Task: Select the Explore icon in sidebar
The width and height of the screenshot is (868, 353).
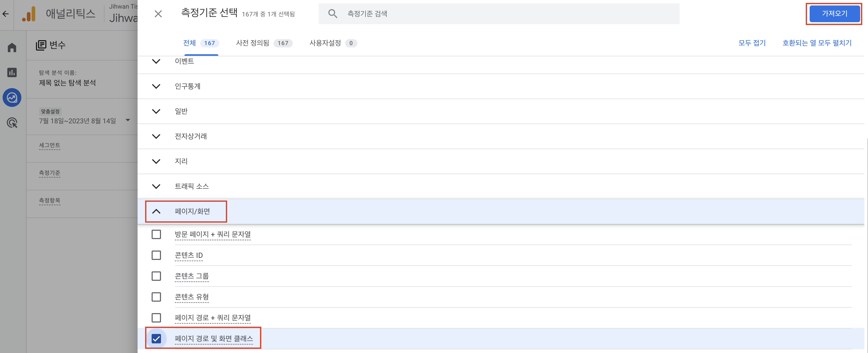Action: point(12,98)
